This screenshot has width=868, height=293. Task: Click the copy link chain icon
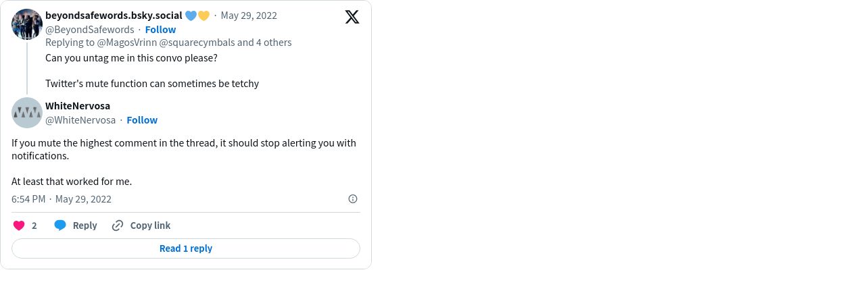click(118, 225)
